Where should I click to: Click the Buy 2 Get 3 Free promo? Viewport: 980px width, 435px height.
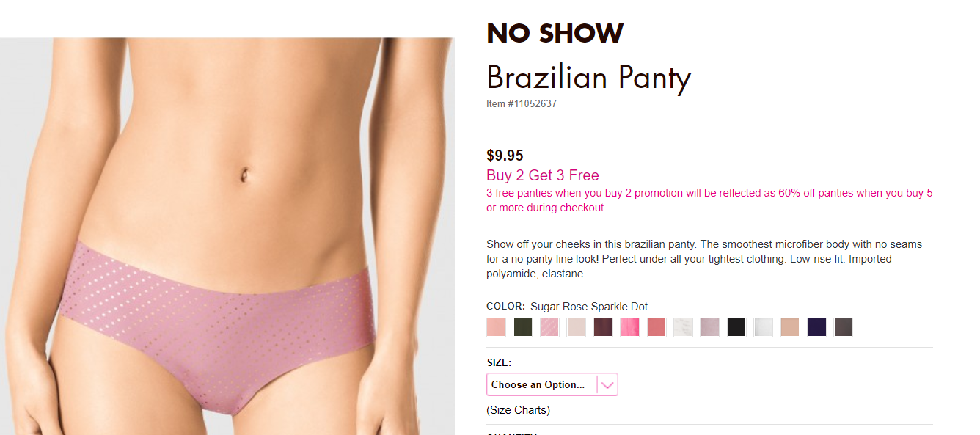[x=543, y=175]
